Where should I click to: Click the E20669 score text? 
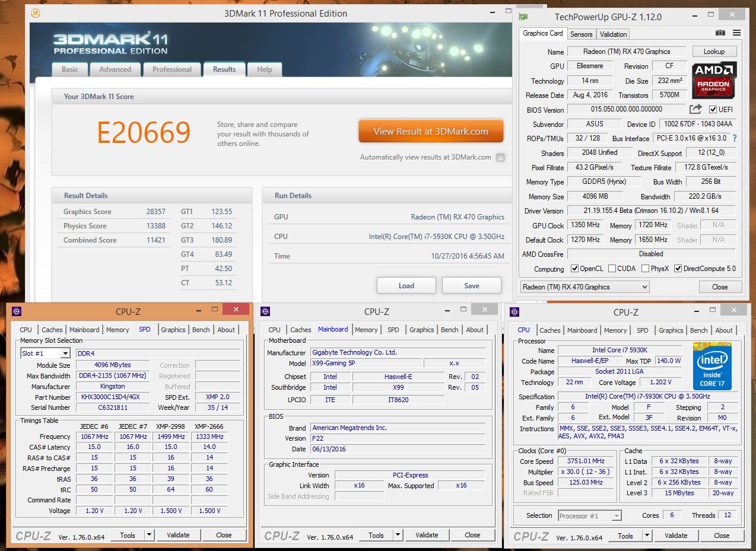point(144,133)
